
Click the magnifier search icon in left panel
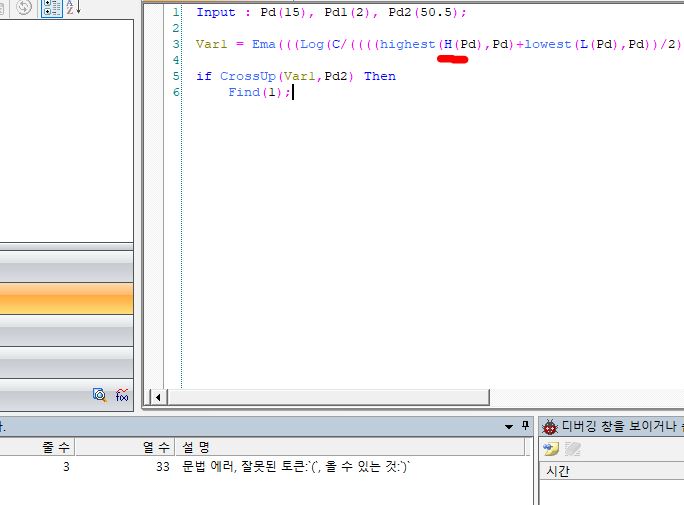(x=99, y=395)
